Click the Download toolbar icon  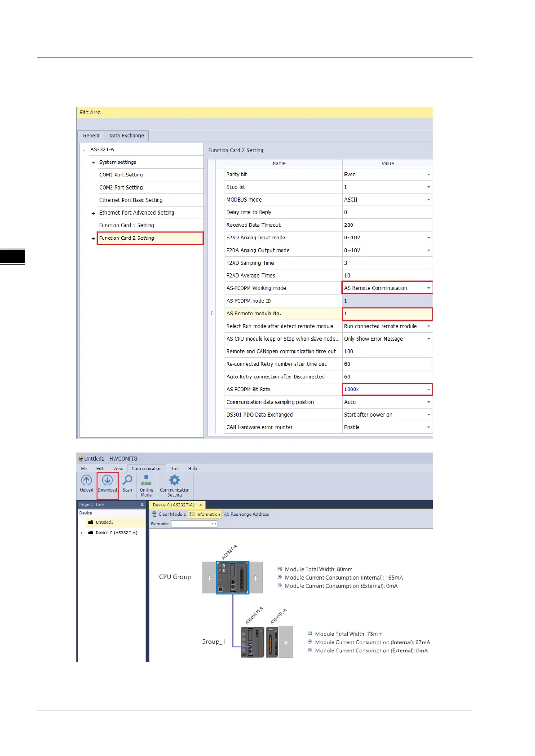(107, 481)
